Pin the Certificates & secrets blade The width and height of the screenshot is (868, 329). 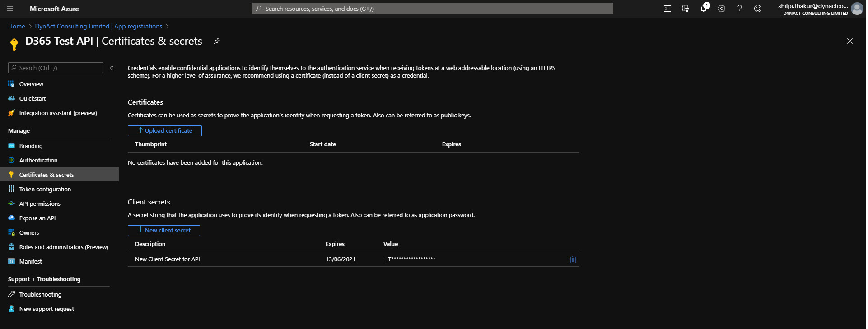[217, 41]
